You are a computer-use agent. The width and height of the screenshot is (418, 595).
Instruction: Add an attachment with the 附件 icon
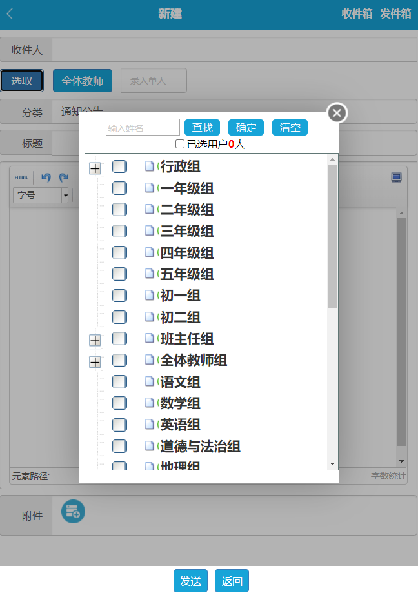[73, 511]
